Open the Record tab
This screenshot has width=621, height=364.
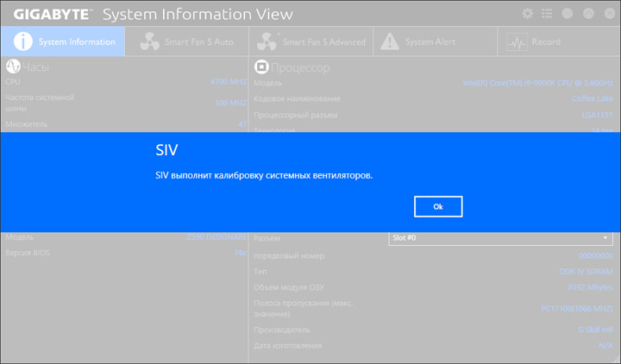click(x=559, y=41)
